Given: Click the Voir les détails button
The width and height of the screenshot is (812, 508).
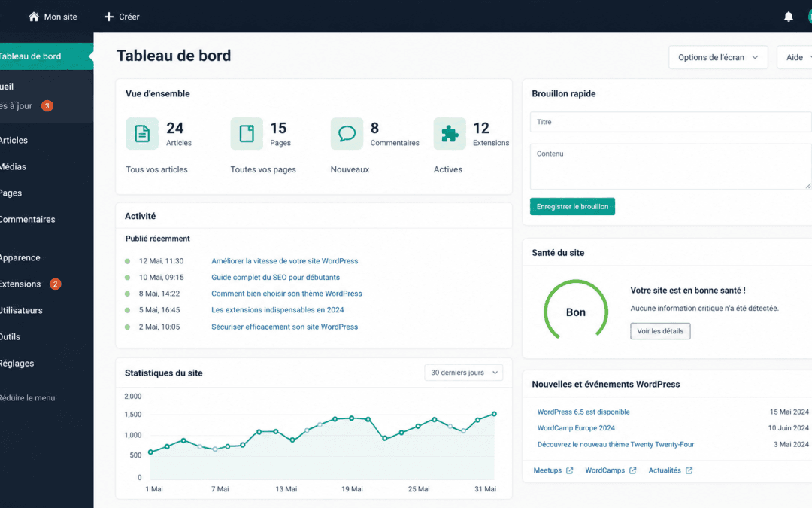Looking at the screenshot, I should [660, 331].
